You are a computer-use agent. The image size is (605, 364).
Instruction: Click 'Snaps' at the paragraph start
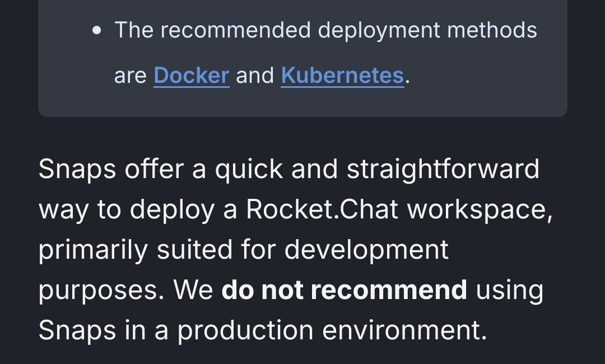[77, 170]
